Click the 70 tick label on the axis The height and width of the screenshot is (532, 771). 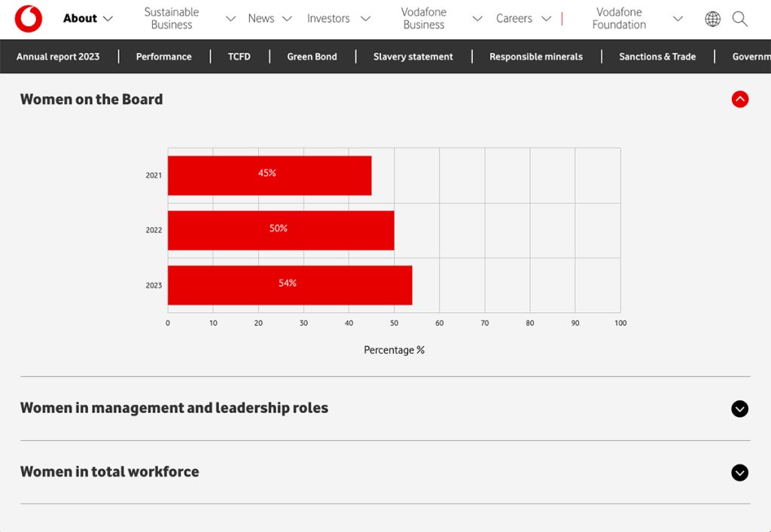[x=485, y=324]
